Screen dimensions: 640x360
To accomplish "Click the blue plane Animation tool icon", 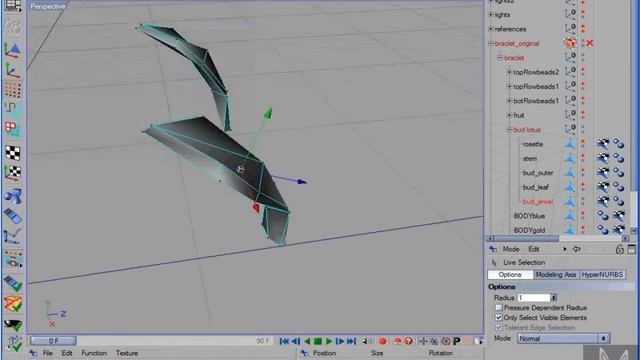I will [x=13, y=216].
